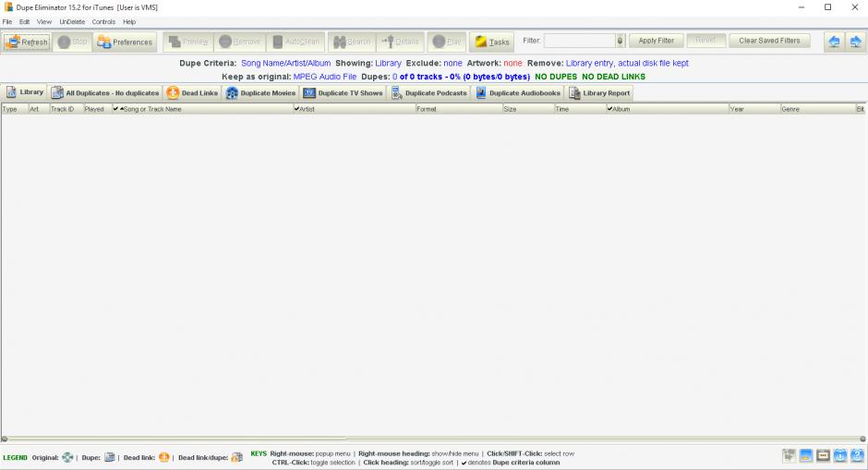Open the UnDelete menu
This screenshot has width=868, height=470.
point(72,22)
